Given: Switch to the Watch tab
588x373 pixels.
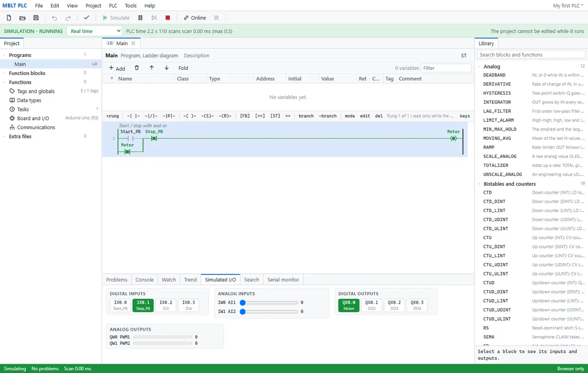Looking at the screenshot, I should [169, 280].
